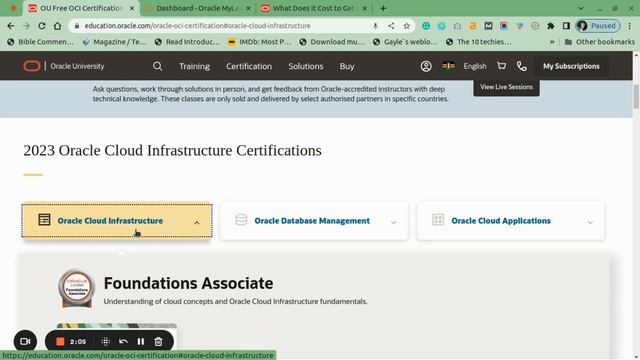Collapse the Oracle Cloud Infrastructure section
The width and height of the screenshot is (640, 360).
(x=117, y=220)
